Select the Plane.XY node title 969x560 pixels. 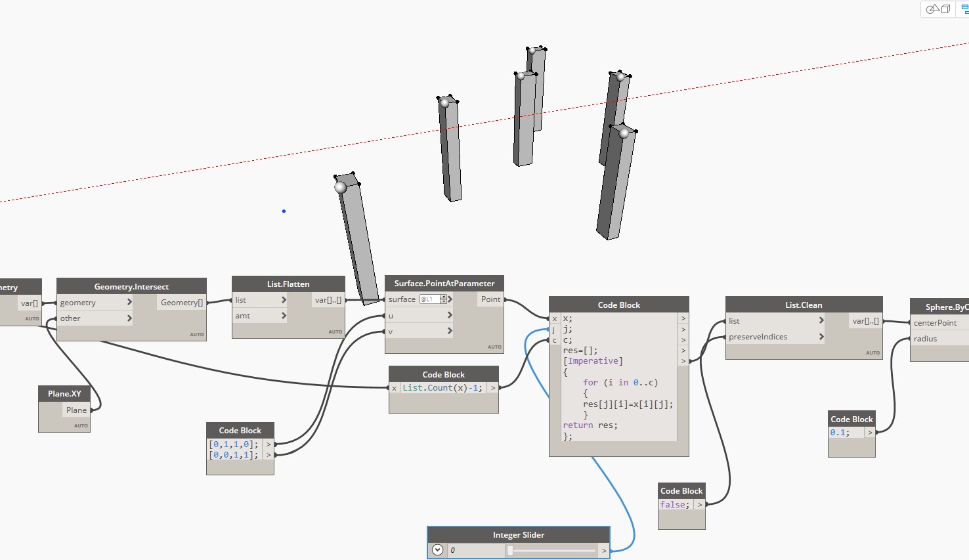(x=64, y=393)
